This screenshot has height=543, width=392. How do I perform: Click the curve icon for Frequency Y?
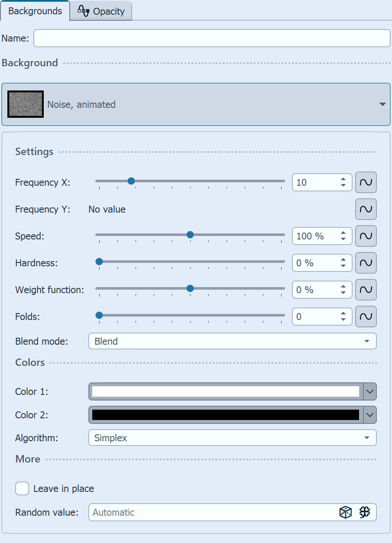[x=366, y=209]
